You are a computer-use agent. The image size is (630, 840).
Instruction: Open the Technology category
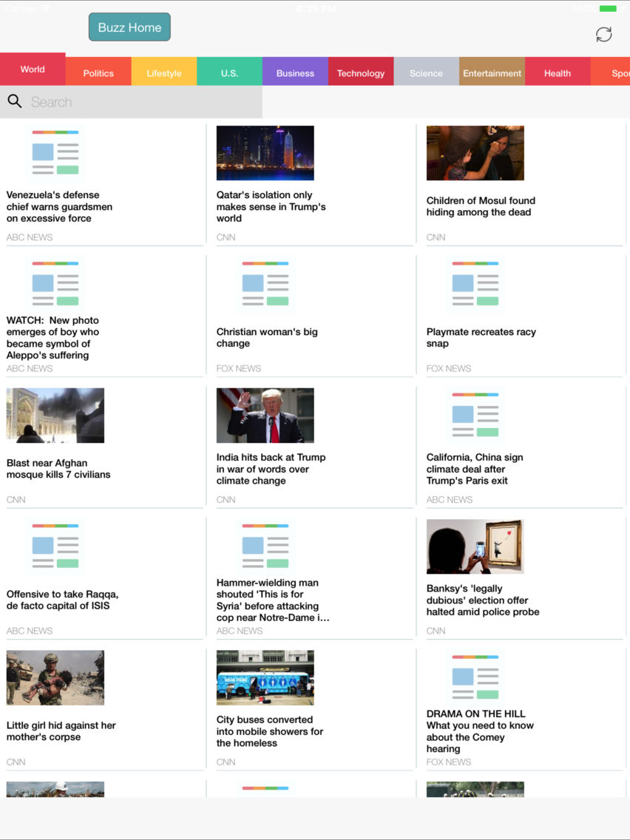click(x=361, y=72)
